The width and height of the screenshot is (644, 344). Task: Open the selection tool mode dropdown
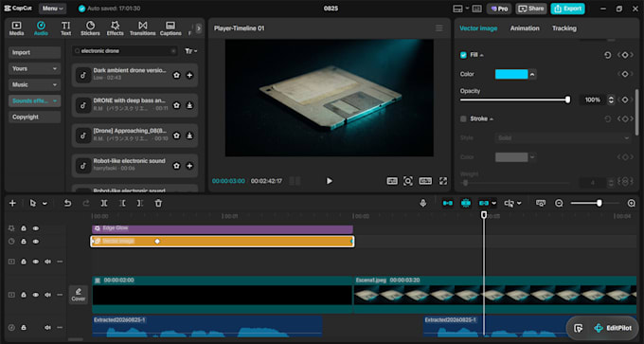pos(45,203)
